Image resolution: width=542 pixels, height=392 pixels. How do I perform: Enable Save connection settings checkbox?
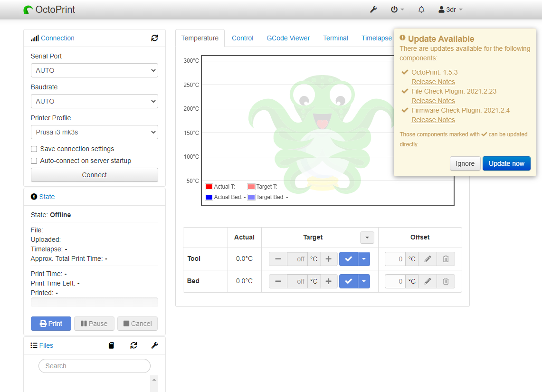pyautogui.click(x=34, y=149)
